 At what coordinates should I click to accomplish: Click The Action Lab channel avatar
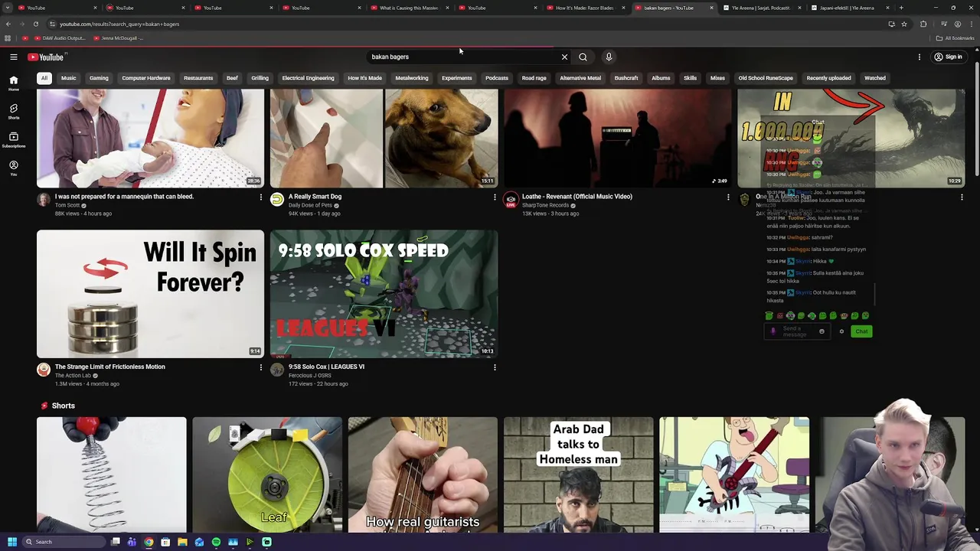pos(44,370)
